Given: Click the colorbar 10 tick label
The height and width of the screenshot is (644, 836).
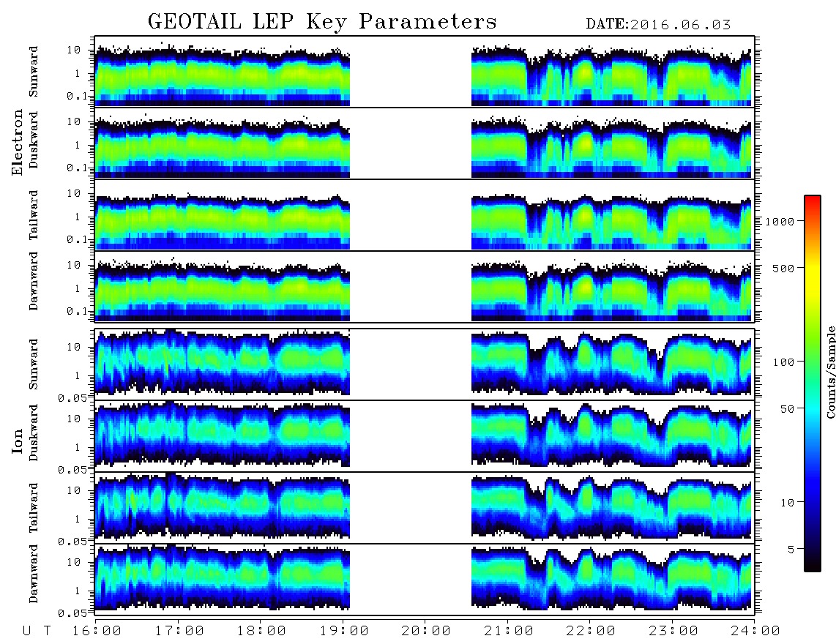Looking at the screenshot, I should [787, 503].
